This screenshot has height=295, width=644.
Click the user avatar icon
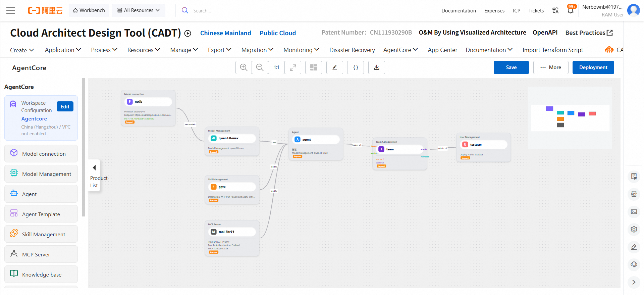click(633, 10)
